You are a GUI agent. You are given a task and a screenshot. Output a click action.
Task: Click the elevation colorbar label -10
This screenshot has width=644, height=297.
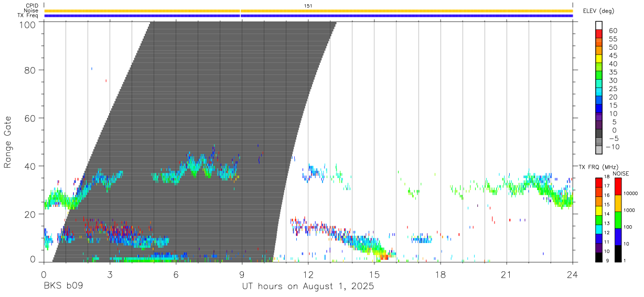[613, 147]
